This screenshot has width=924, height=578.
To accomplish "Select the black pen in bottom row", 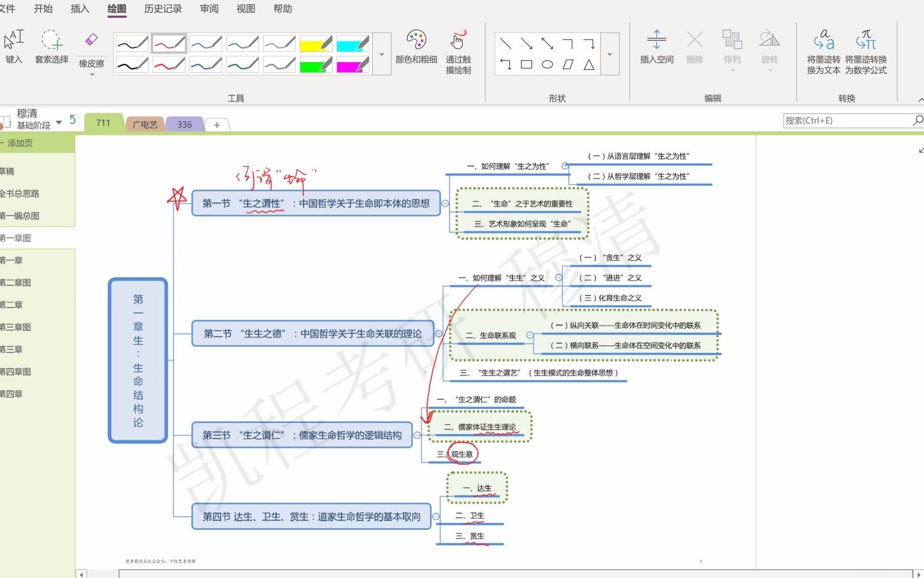I will click(x=132, y=65).
